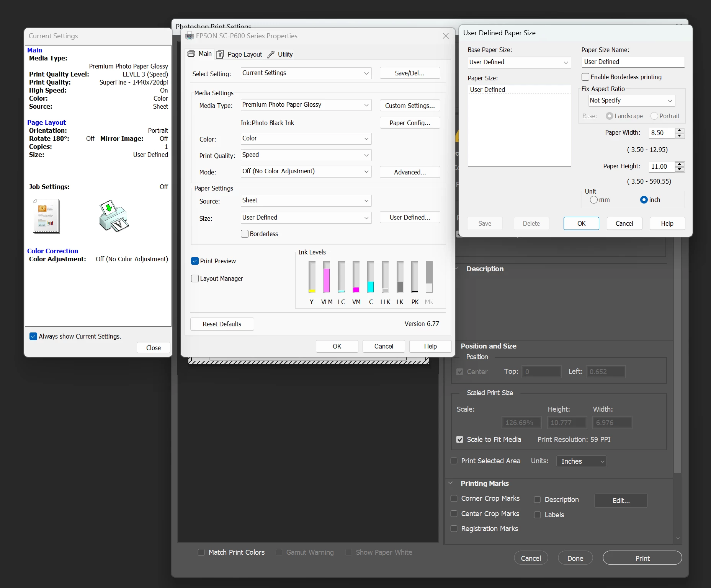
Task: Enable Corner Crop Marks
Action: pos(454,498)
